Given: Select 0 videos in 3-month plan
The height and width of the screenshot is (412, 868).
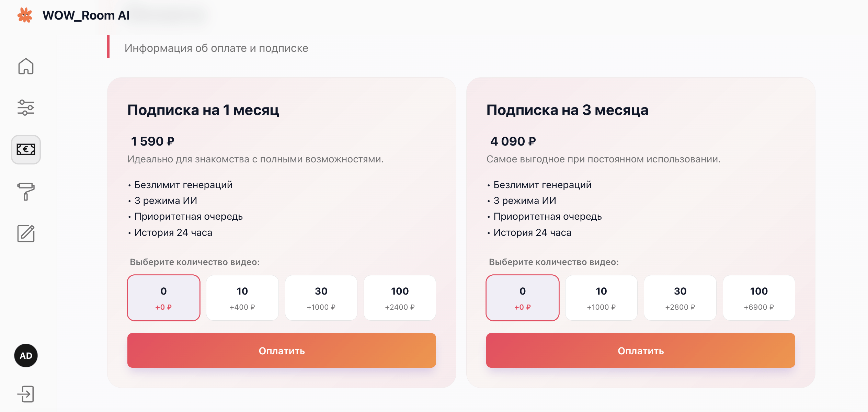Looking at the screenshot, I should coord(522,298).
